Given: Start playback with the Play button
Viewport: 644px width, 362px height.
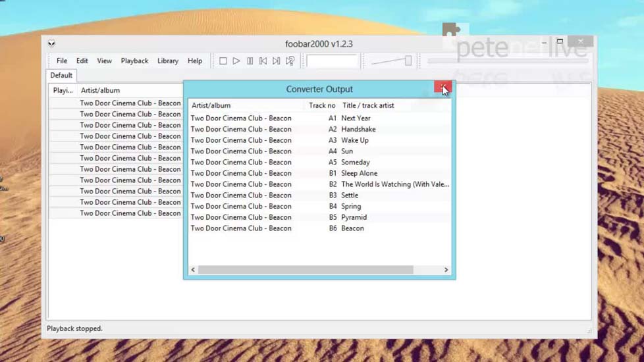Looking at the screenshot, I should tap(236, 61).
